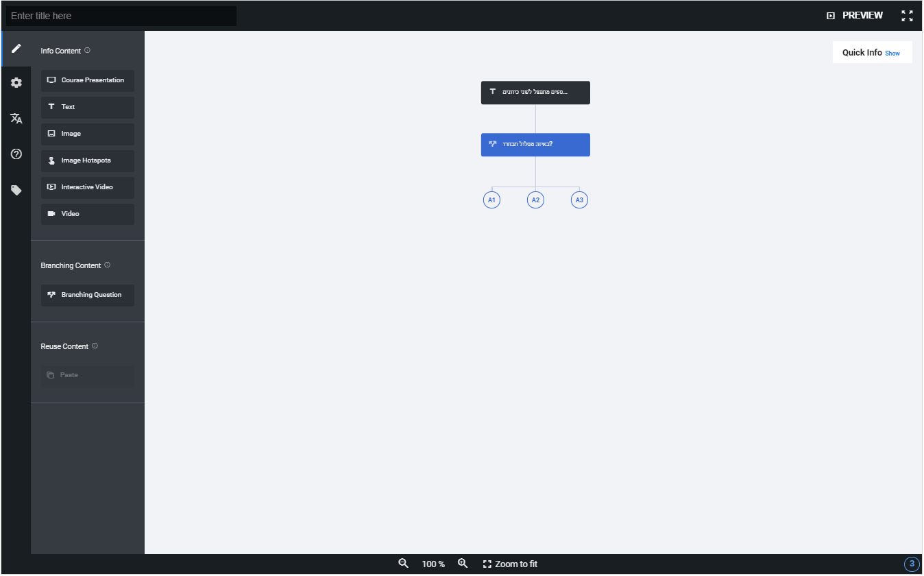Select the A2 alternative node
The image size is (924, 576).
coord(535,200)
